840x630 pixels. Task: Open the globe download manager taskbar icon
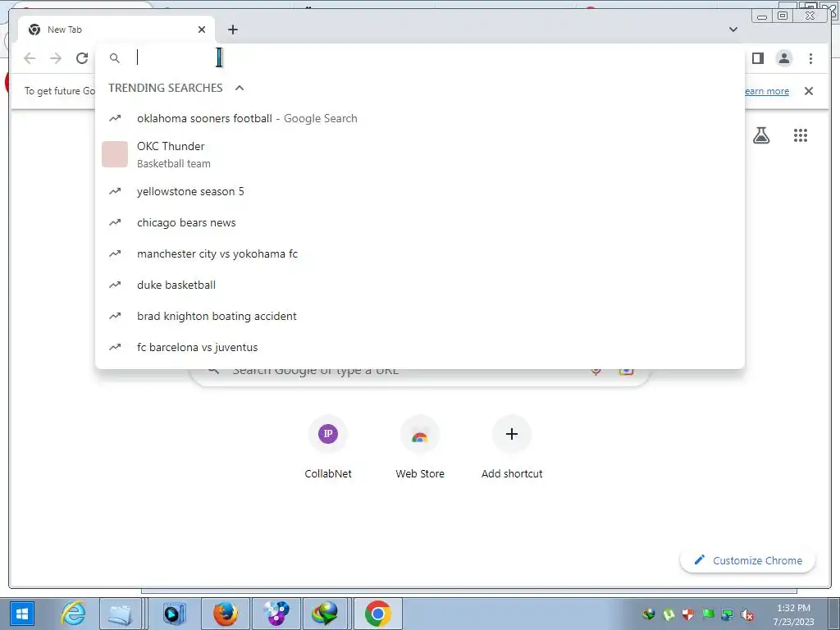tap(325, 614)
